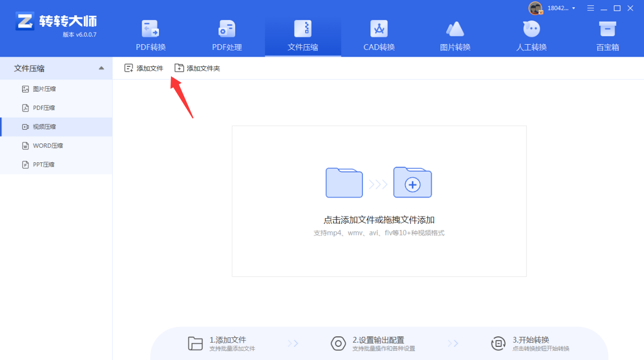Click the 支持mp4、wmv、avi、flv format hint text
The image size is (644, 360).
379,233
